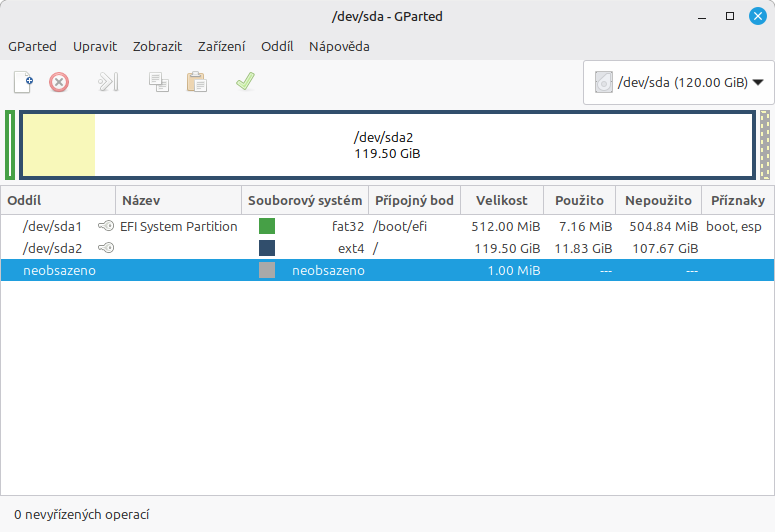Click the resize/move partition icon
The width and height of the screenshot is (775, 532).
click(x=108, y=82)
